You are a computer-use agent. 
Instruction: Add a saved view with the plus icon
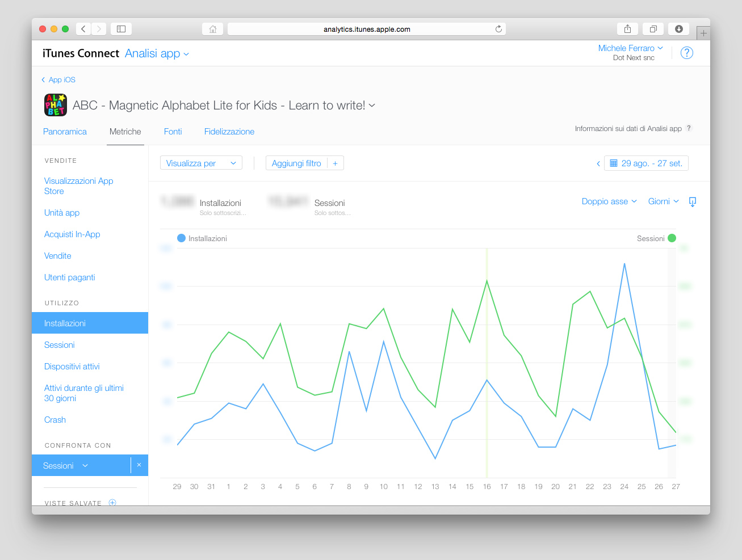[x=112, y=503]
